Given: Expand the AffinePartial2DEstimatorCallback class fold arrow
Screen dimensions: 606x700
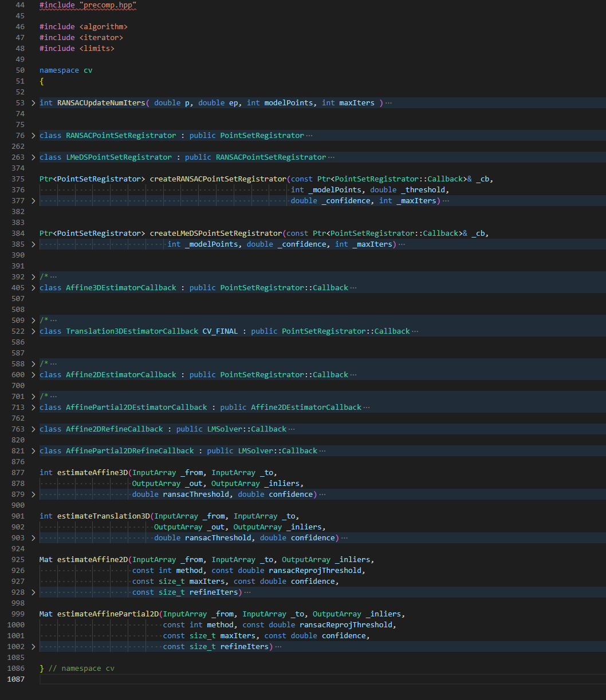Looking at the screenshot, I should coord(33,408).
